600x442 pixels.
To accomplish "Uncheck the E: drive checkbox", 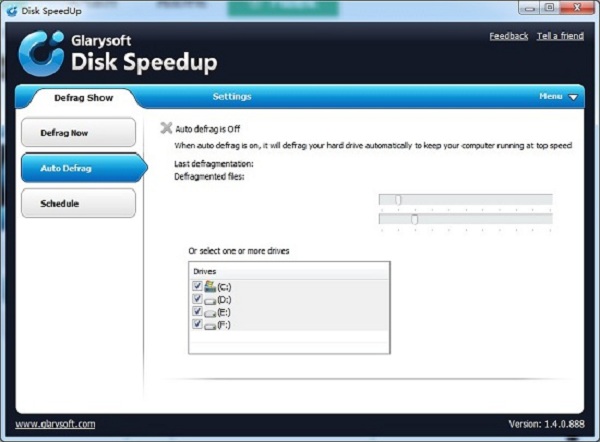I will (197, 311).
